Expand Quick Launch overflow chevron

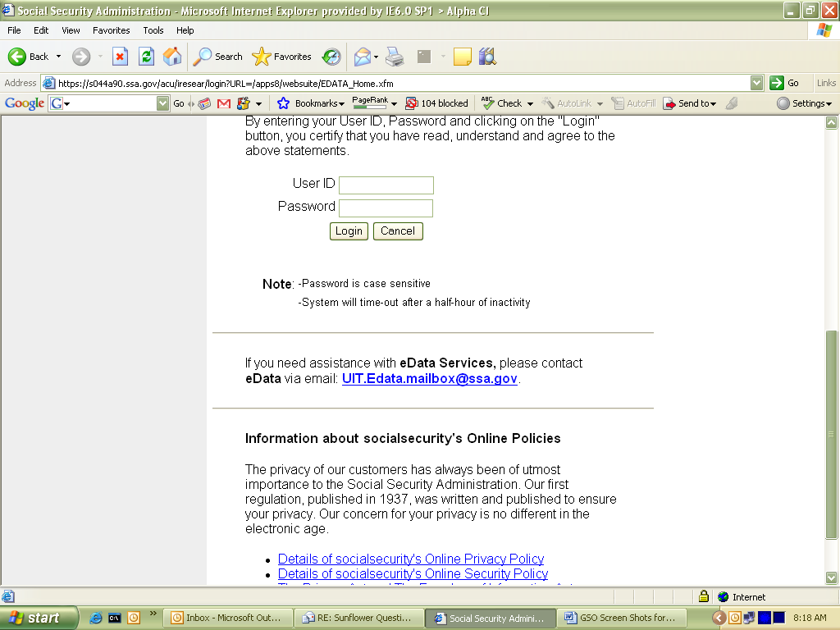(x=153, y=614)
